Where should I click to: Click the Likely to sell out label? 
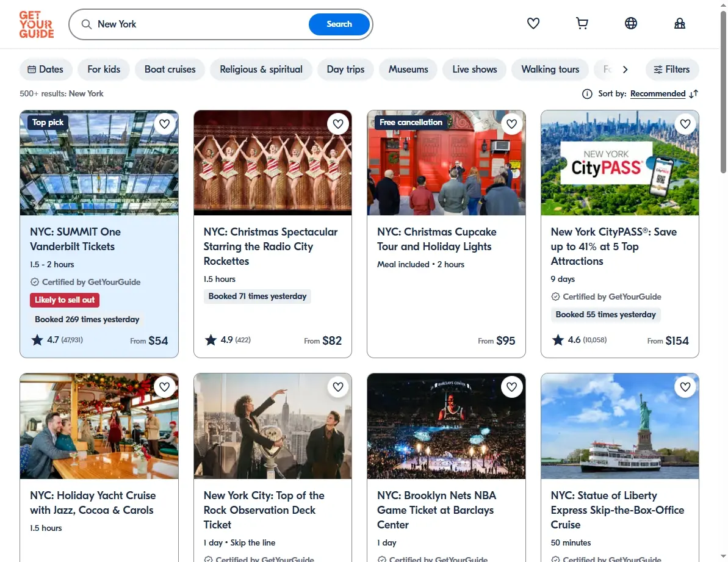point(65,300)
